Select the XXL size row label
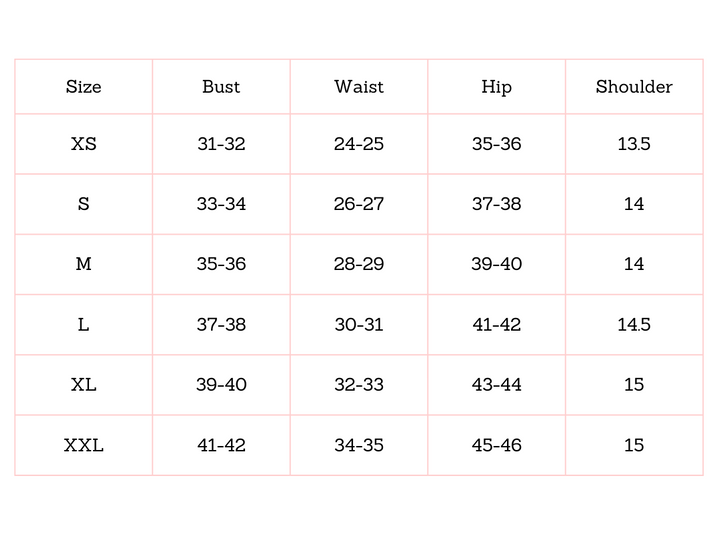This screenshot has height=559, width=718. [83, 445]
